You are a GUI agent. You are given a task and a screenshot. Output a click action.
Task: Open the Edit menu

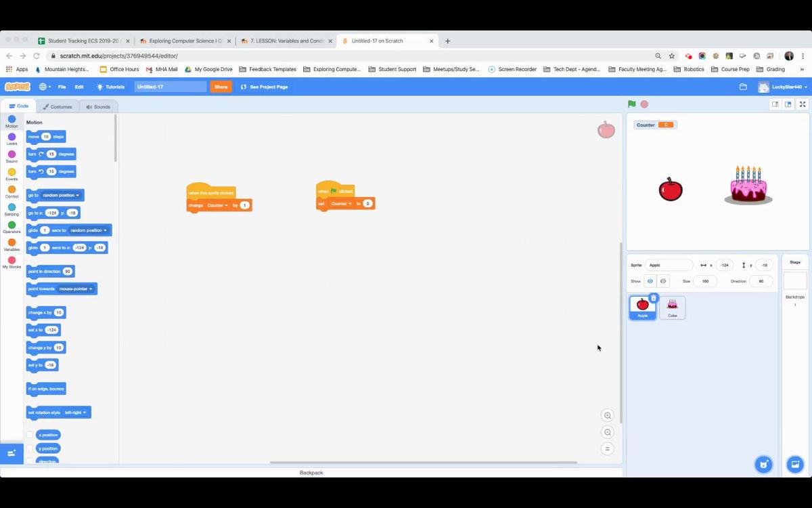coord(79,87)
